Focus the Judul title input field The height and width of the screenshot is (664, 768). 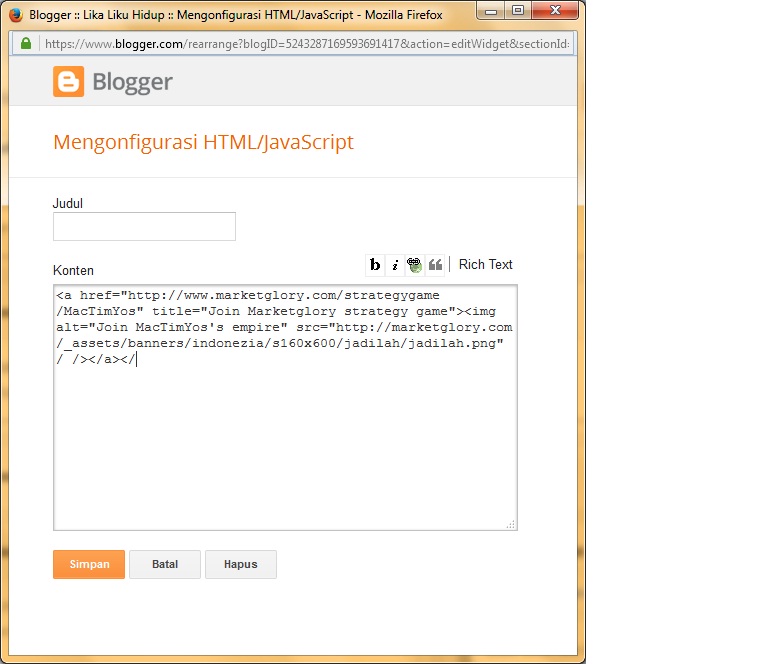(144, 226)
